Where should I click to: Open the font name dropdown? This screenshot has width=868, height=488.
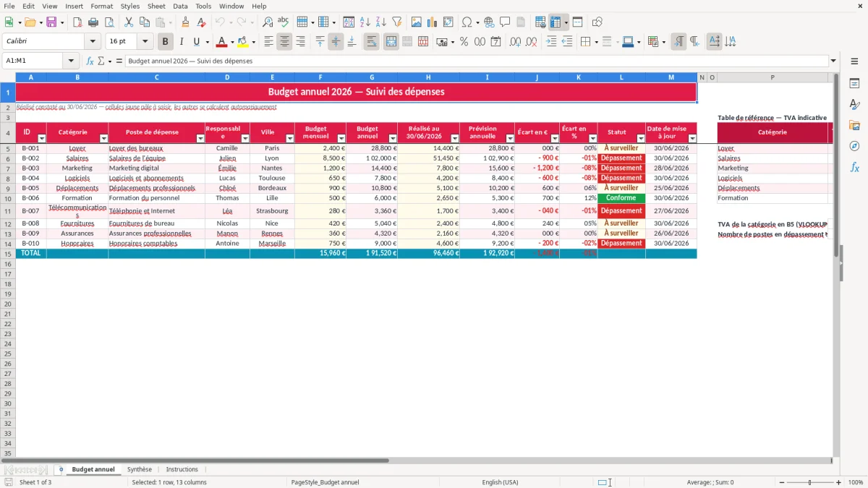93,42
